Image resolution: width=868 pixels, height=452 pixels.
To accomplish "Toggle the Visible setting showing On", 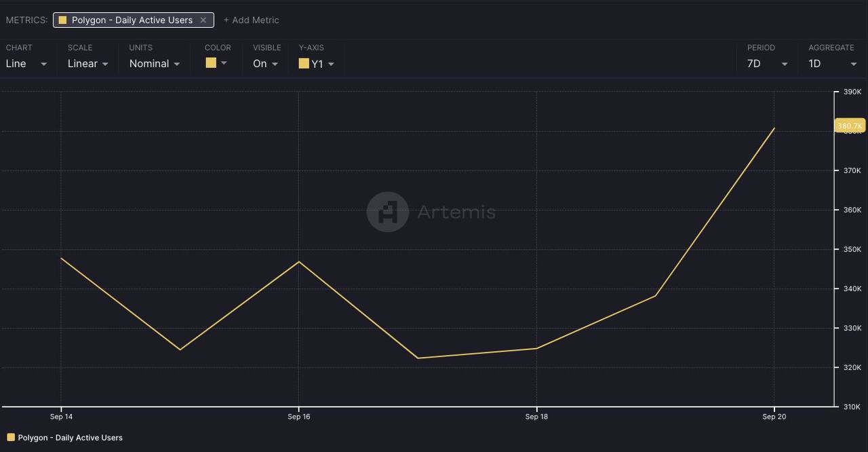I will (x=265, y=64).
